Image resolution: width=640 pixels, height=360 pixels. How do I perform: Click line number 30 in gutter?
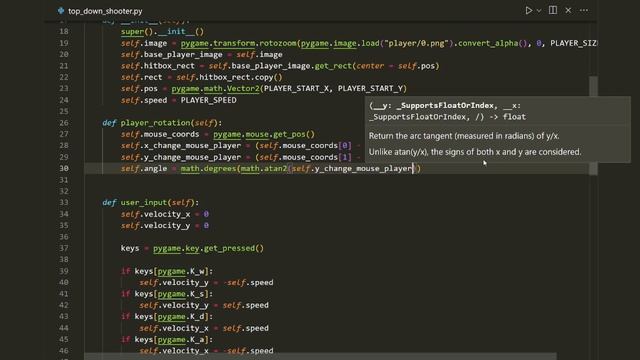pos(64,168)
